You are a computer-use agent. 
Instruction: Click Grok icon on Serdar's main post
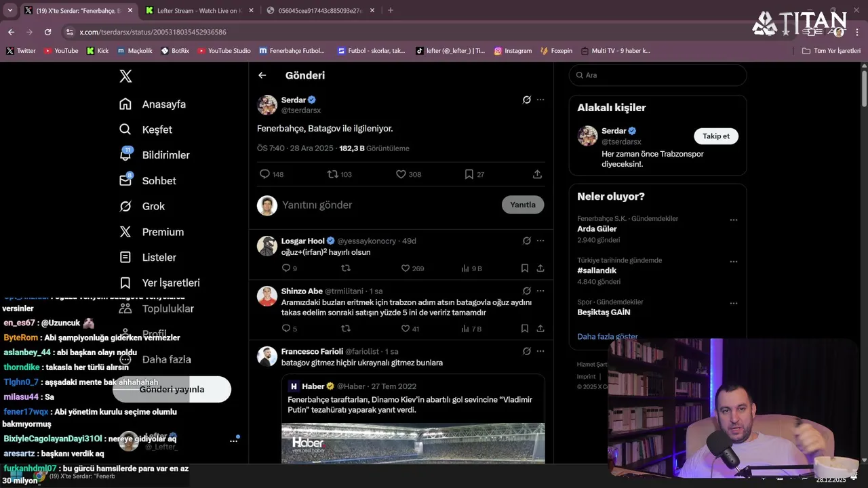526,100
